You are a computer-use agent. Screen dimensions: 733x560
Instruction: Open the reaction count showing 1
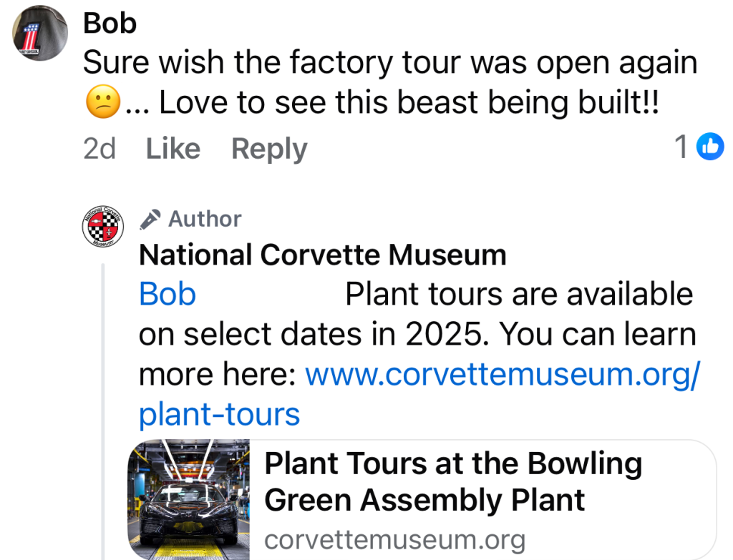[681, 147]
